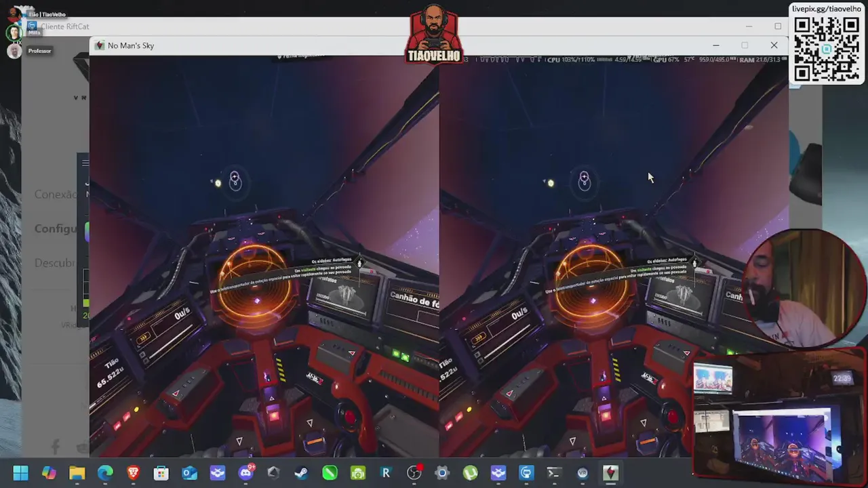Click the Cliente RiftCat window icon
This screenshot has height=488, width=868.
click(x=32, y=26)
